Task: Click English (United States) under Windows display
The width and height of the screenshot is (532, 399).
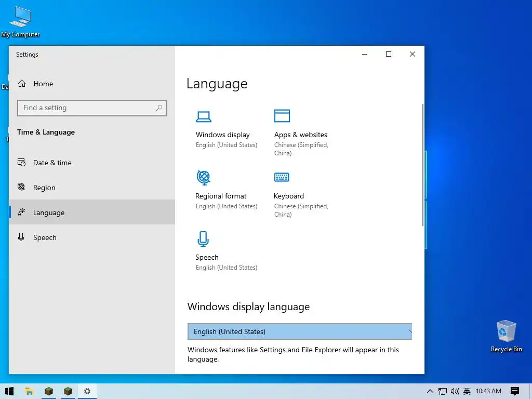Action: coord(227,145)
